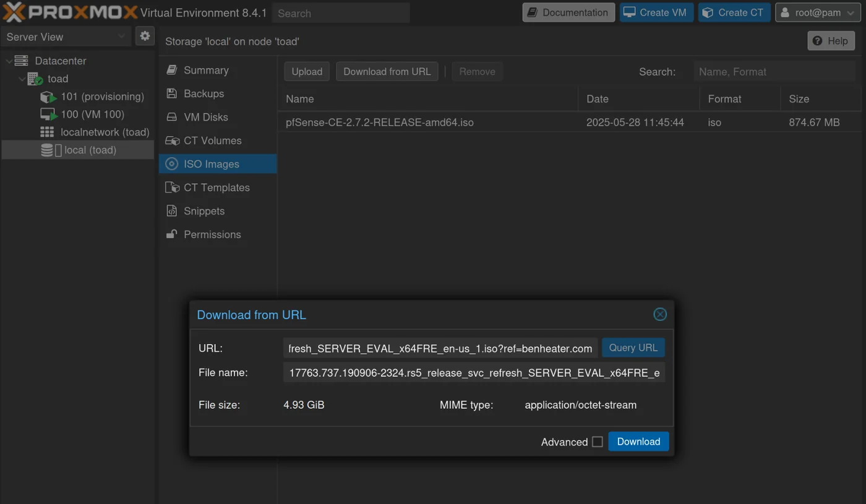Select VM 100 in the server tree
866x504 pixels.
92,114
